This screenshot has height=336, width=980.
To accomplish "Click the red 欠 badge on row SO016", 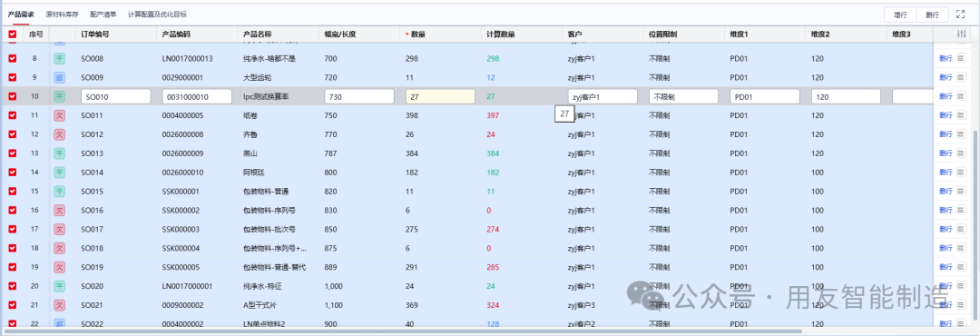I will (59, 211).
